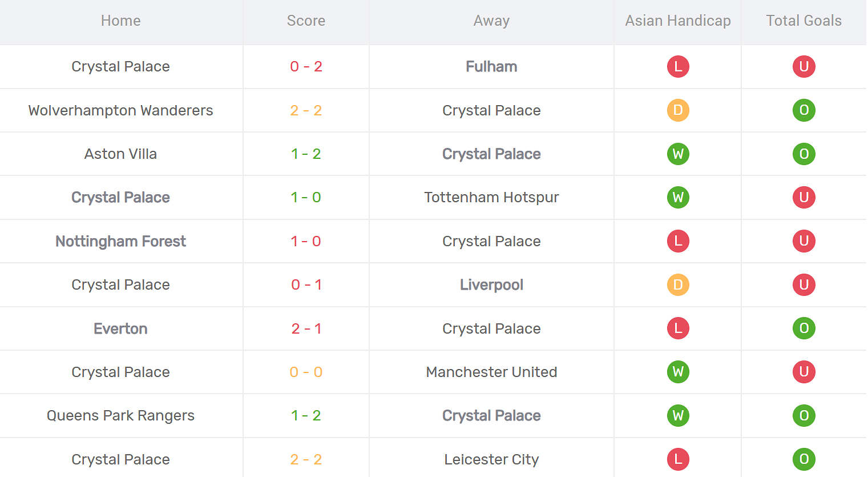Select the Home column header
The height and width of the screenshot is (477, 868).
(120, 21)
